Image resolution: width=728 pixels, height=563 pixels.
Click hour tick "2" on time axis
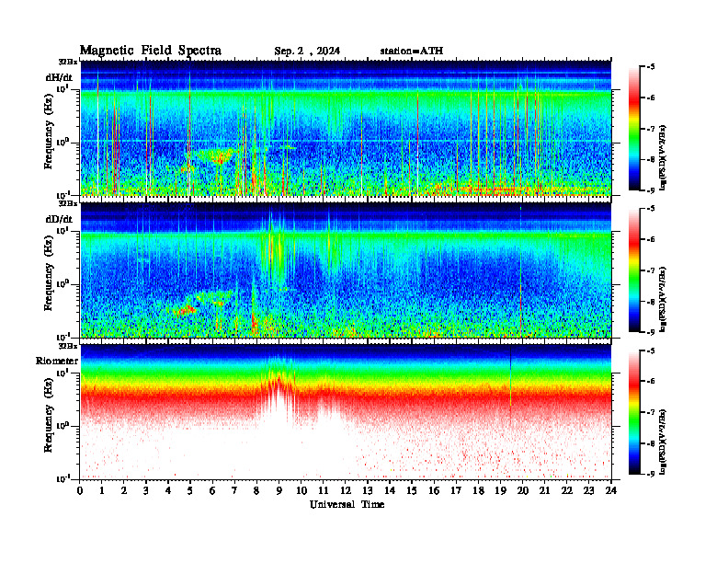coord(124,491)
